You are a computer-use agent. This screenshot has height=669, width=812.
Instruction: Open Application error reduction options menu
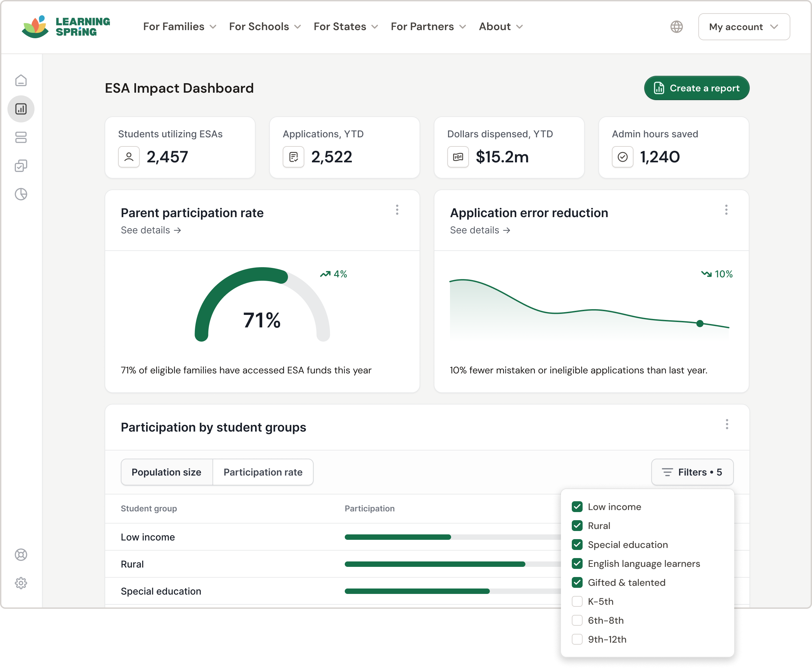pos(726,210)
